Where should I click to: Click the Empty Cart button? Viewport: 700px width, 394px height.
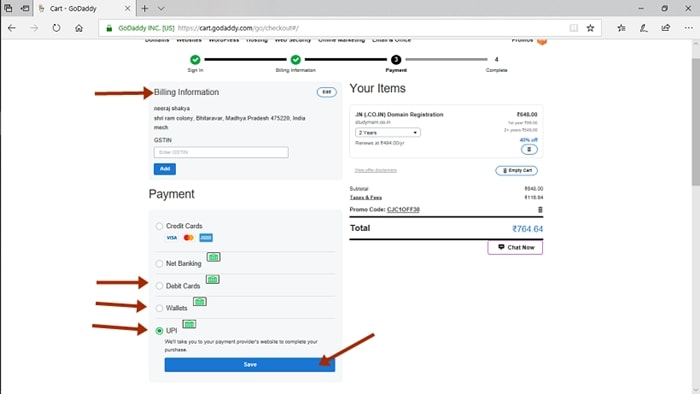[x=517, y=170]
